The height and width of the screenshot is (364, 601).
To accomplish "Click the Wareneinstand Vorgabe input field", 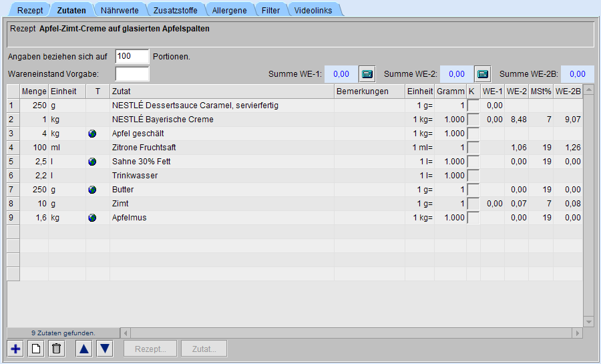I will pos(132,73).
